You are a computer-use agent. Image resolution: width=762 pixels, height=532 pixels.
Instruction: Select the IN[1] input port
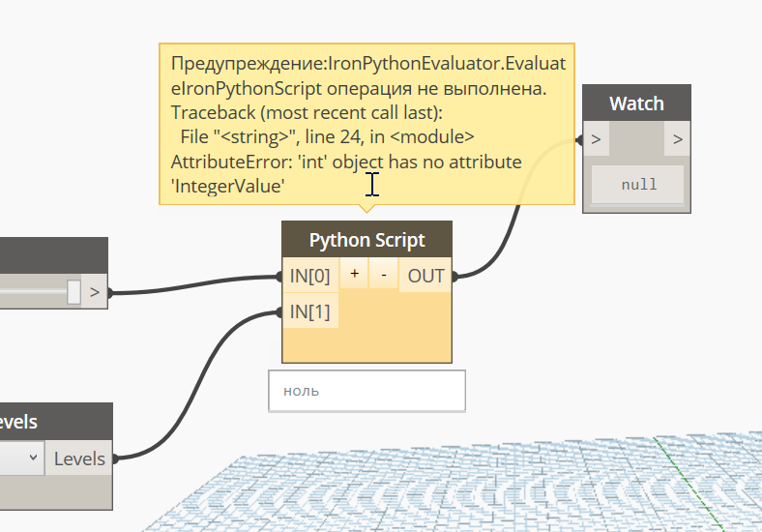[x=310, y=311]
